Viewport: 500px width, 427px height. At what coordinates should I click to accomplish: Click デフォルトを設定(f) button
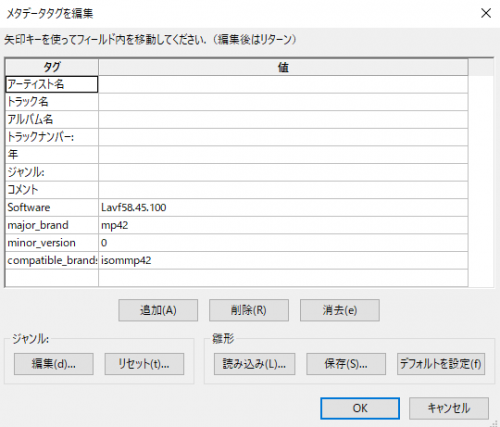coord(441,364)
